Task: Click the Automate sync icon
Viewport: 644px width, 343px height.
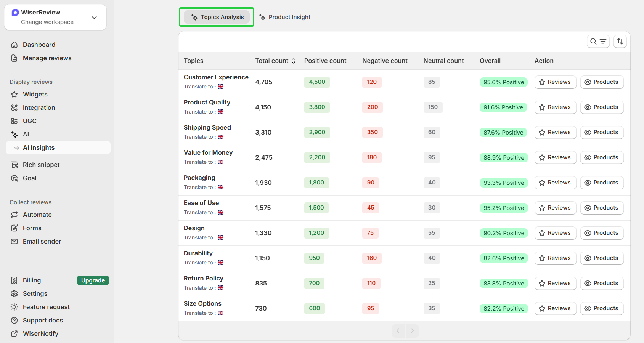Action: 14,215
